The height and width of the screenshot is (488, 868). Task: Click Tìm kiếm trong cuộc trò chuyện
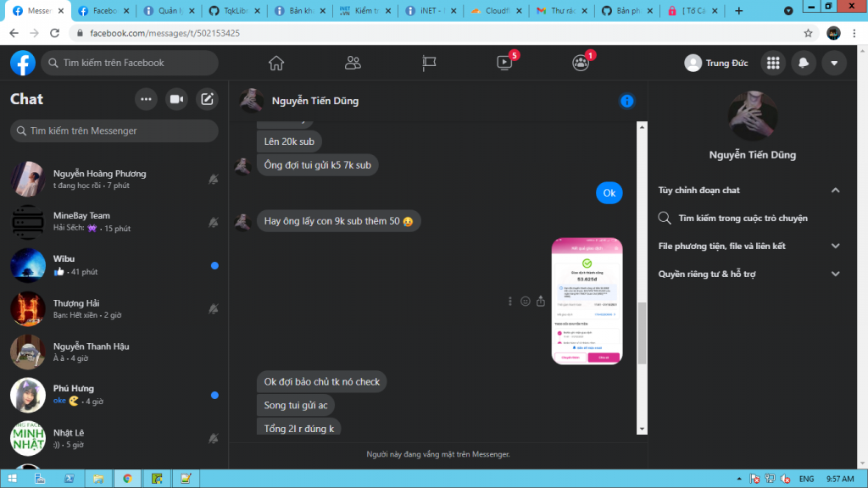click(x=743, y=219)
